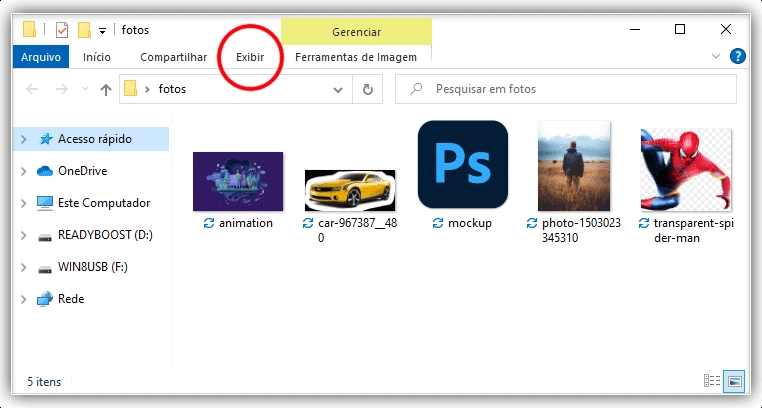Expand address bar history dropdown
The width and height of the screenshot is (762, 408).
click(x=338, y=90)
